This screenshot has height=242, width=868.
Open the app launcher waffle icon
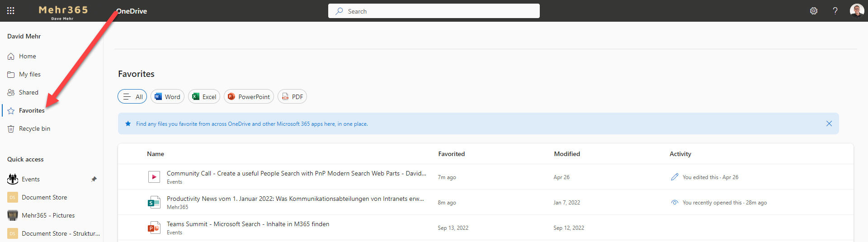pos(11,11)
